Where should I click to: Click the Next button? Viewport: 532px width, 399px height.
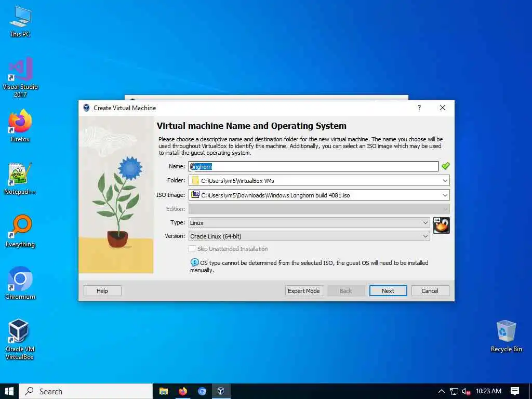point(388,291)
